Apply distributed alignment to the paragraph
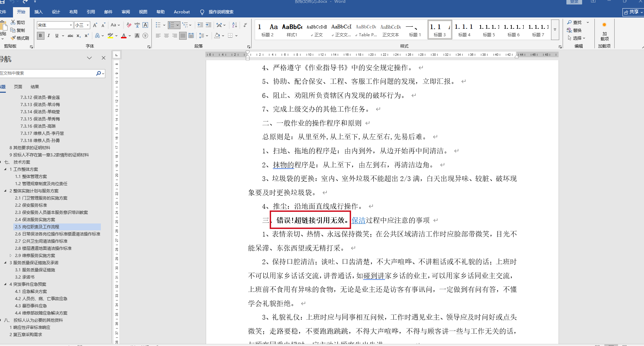 click(x=191, y=36)
